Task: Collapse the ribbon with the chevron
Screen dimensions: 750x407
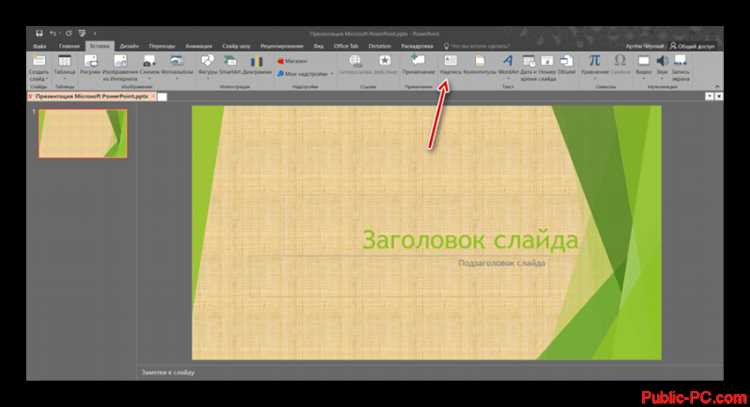Action: pyautogui.click(x=717, y=86)
